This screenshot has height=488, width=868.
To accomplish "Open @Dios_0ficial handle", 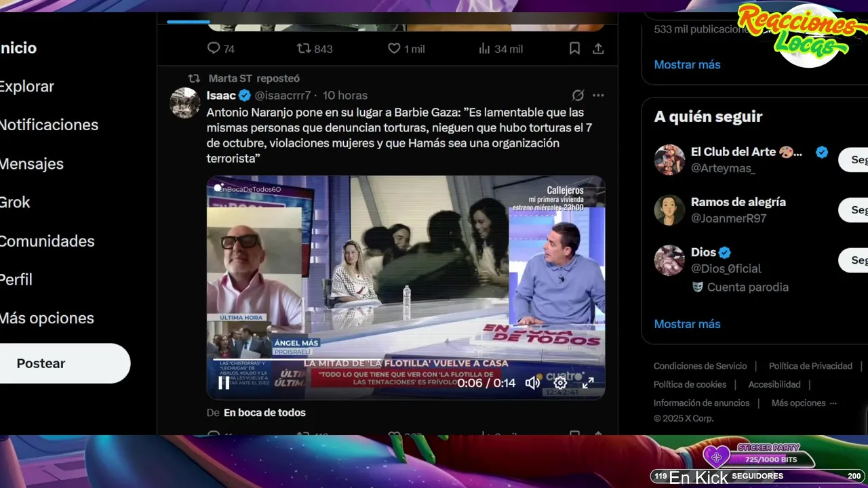I will click(726, 268).
